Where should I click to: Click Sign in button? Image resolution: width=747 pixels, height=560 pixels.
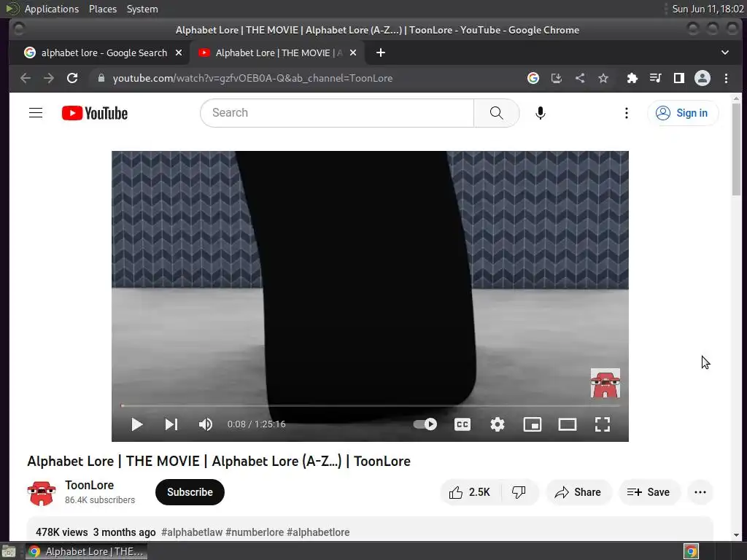click(683, 113)
